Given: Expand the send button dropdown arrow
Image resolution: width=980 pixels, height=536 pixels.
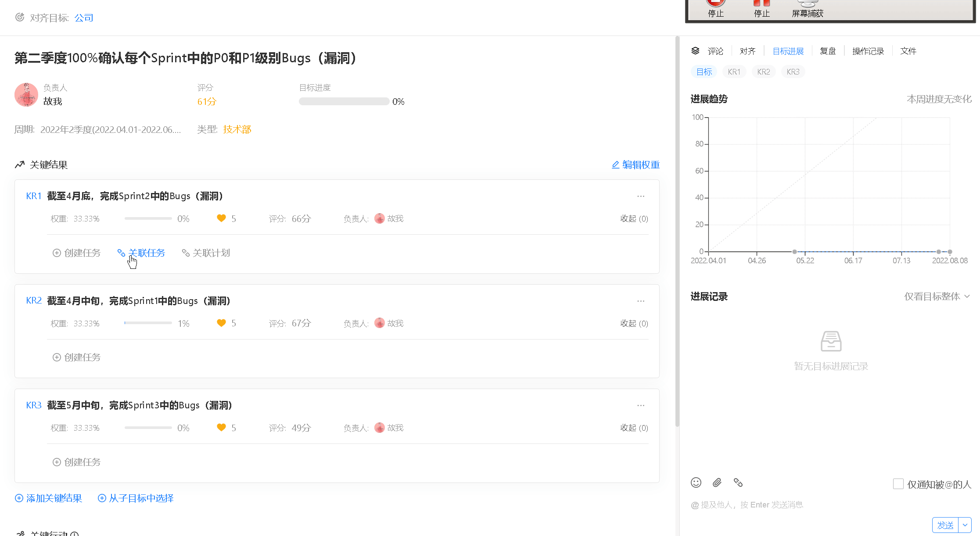Looking at the screenshot, I should tap(965, 525).
